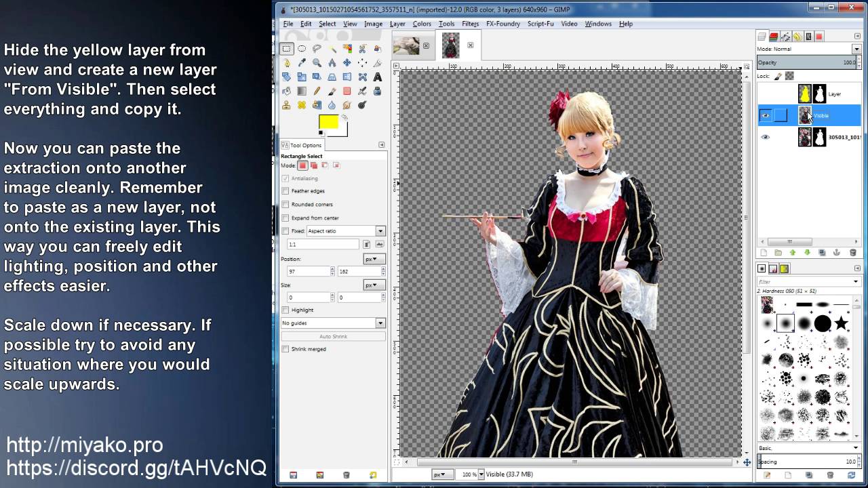Viewport: 868px width, 488px height.
Task: Select the Eraser tool
Action: click(x=347, y=91)
